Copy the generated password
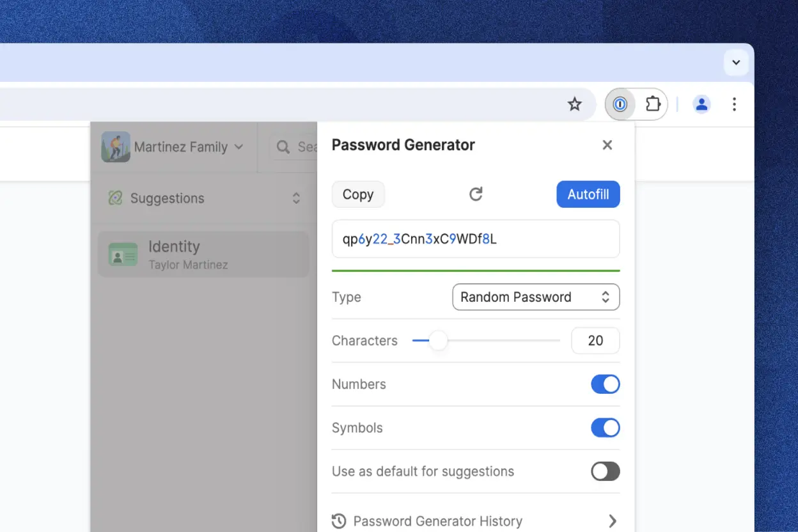798x532 pixels. tap(358, 194)
